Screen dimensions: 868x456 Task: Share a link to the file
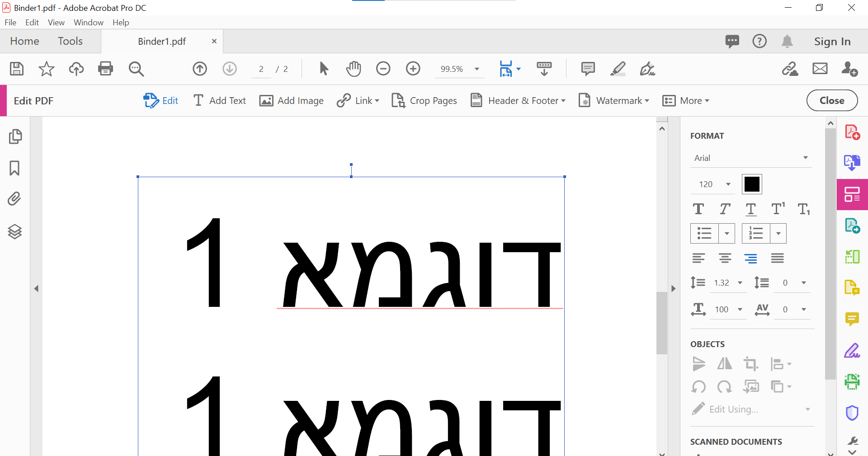(x=790, y=69)
